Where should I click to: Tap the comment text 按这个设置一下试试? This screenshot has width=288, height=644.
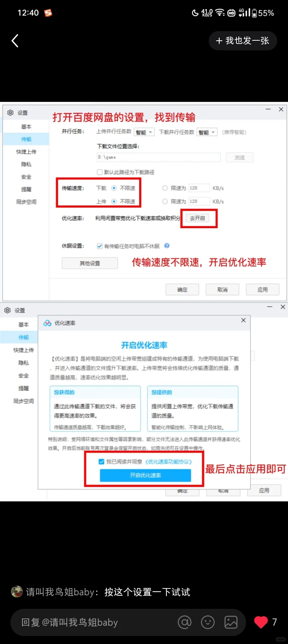coord(147,592)
